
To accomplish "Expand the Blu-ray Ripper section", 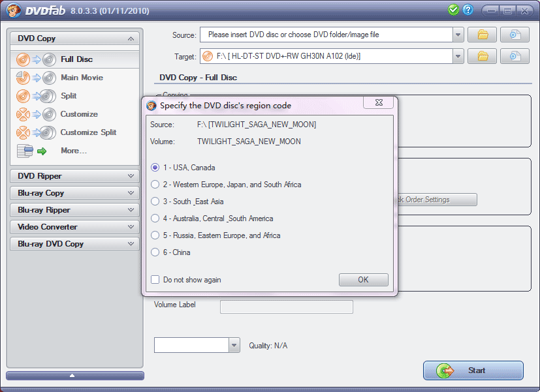I will tap(131, 210).
